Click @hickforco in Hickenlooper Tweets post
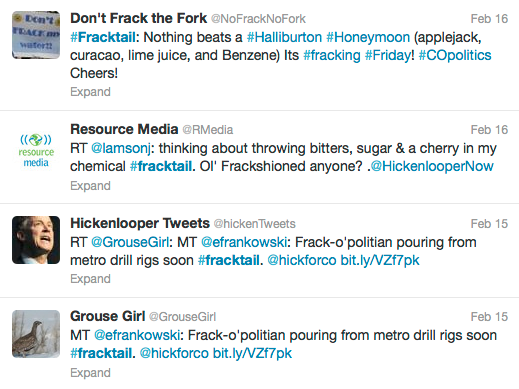This screenshot has width=519, height=389. [x=302, y=260]
